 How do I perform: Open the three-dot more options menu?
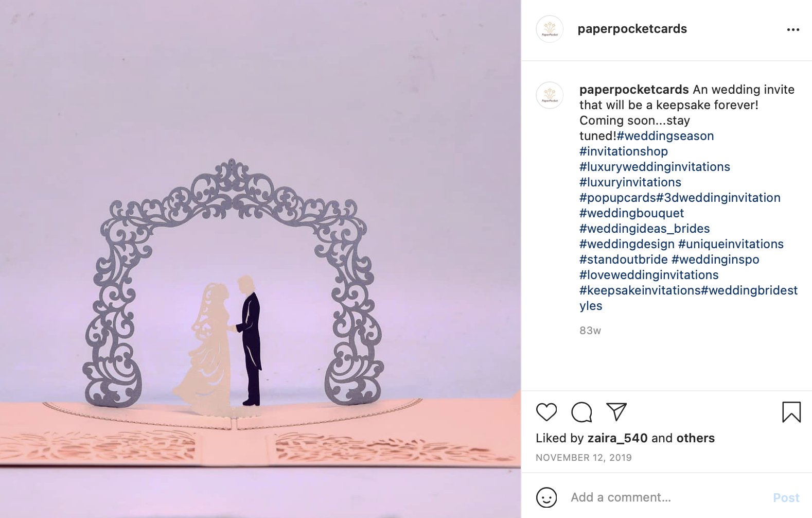pos(793,29)
